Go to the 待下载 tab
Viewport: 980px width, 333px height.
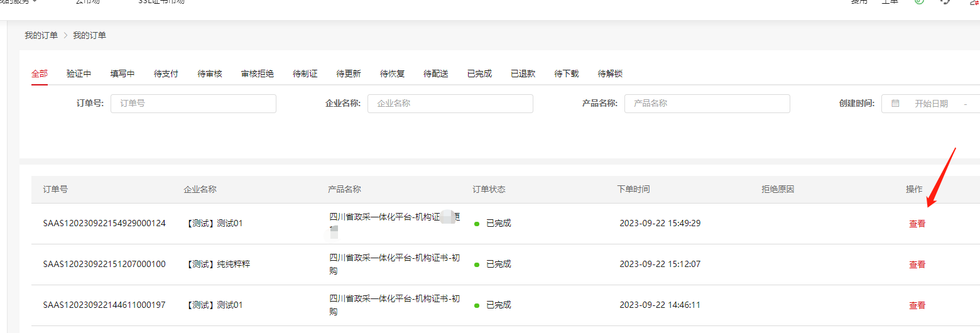coord(566,74)
